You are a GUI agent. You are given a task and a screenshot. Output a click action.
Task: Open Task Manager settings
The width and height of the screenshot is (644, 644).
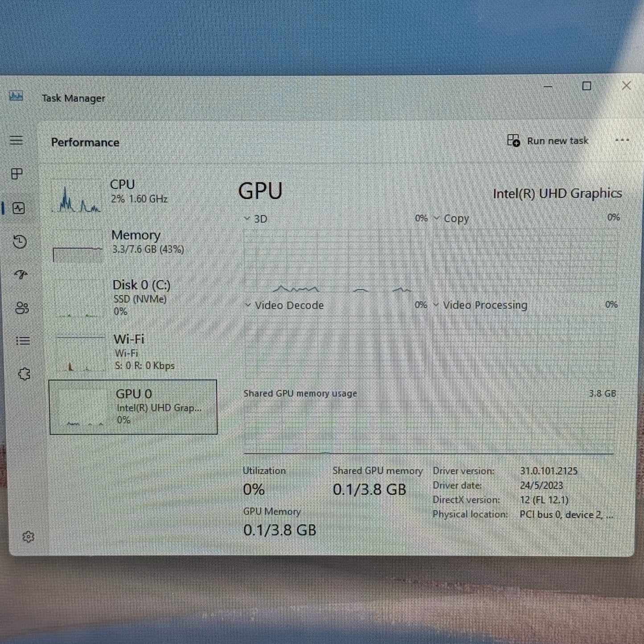pyautogui.click(x=29, y=537)
